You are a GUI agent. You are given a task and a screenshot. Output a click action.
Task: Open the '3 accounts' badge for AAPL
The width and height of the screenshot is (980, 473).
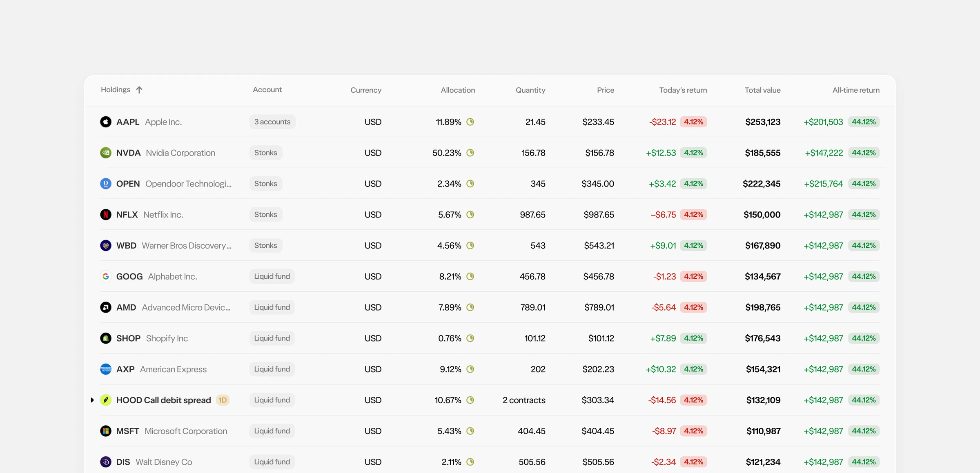[x=272, y=122]
